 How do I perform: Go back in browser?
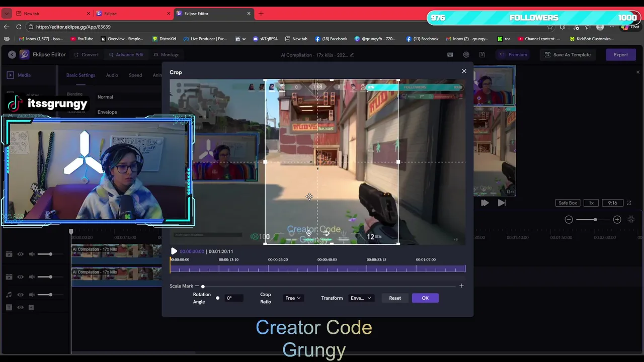(6, 27)
